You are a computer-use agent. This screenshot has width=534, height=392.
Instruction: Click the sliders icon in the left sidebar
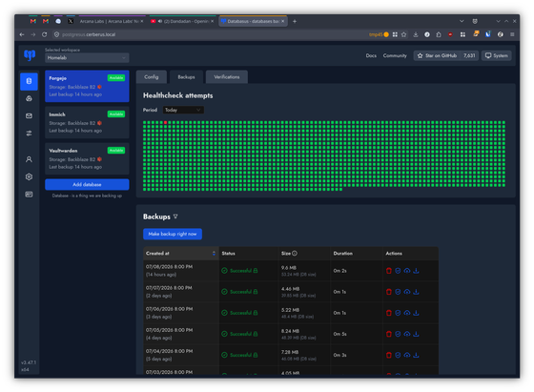(29, 134)
